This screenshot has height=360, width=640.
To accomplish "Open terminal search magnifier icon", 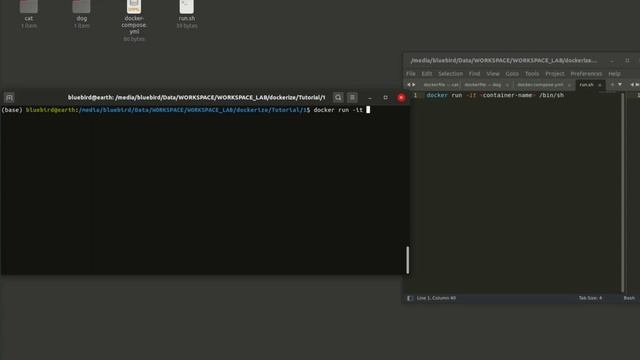I will pyautogui.click(x=338, y=98).
